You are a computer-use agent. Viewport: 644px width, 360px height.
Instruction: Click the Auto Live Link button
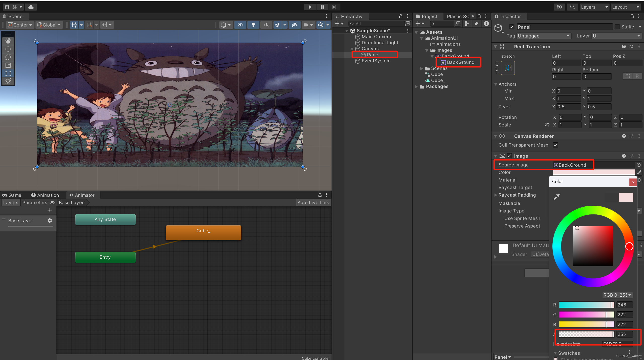(x=313, y=203)
